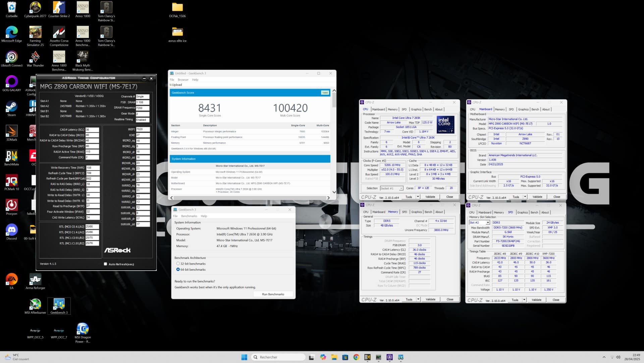This screenshot has width=644, height=363.
Task: Launch War Thunder desktop icon
Action: (35, 59)
